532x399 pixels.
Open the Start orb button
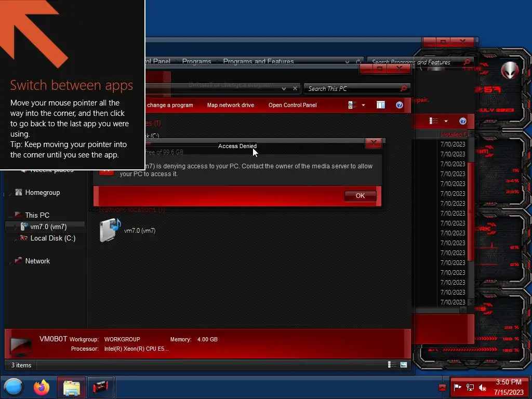click(x=14, y=387)
